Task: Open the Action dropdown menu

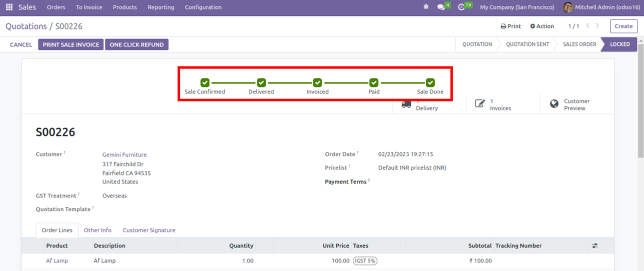Action: click(x=542, y=26)
